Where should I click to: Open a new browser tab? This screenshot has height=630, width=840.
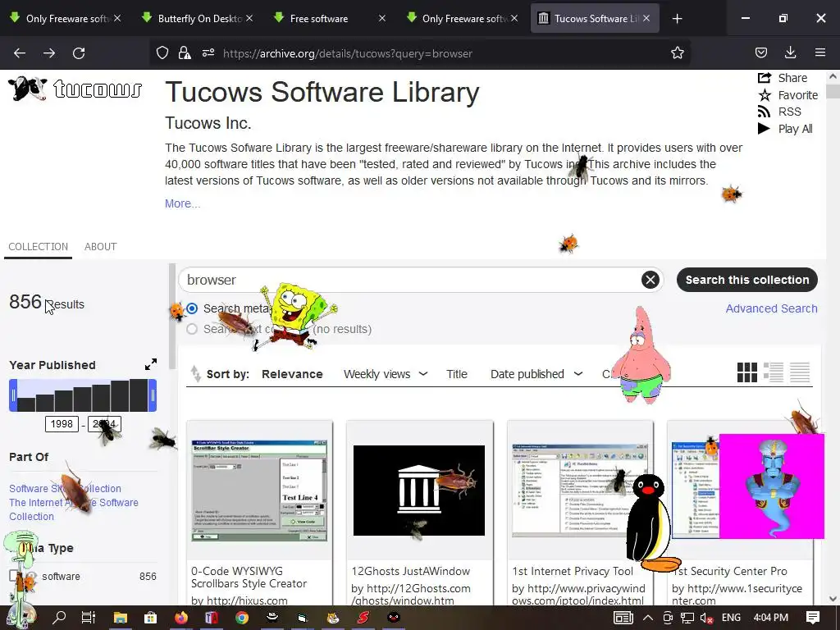point(677,19)
